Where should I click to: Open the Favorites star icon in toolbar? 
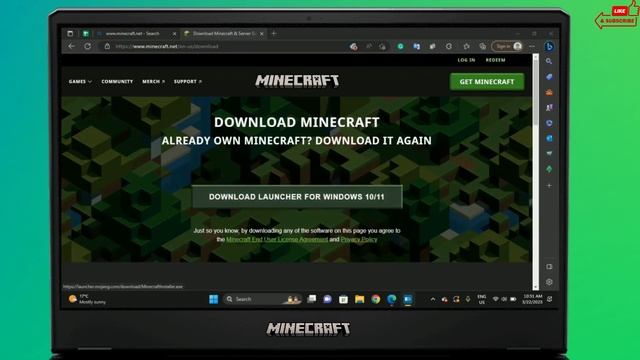[467, 47]
